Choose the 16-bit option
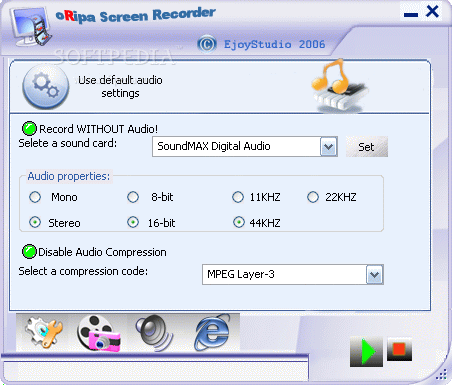Image resolution: width=452 pixels, height=386 pixels. coord(133,222)
